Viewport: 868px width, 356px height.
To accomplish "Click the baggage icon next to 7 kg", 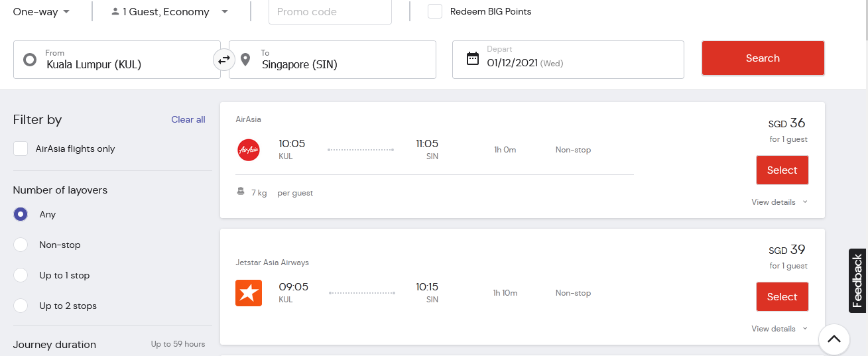I will click(x=241, y=192).
